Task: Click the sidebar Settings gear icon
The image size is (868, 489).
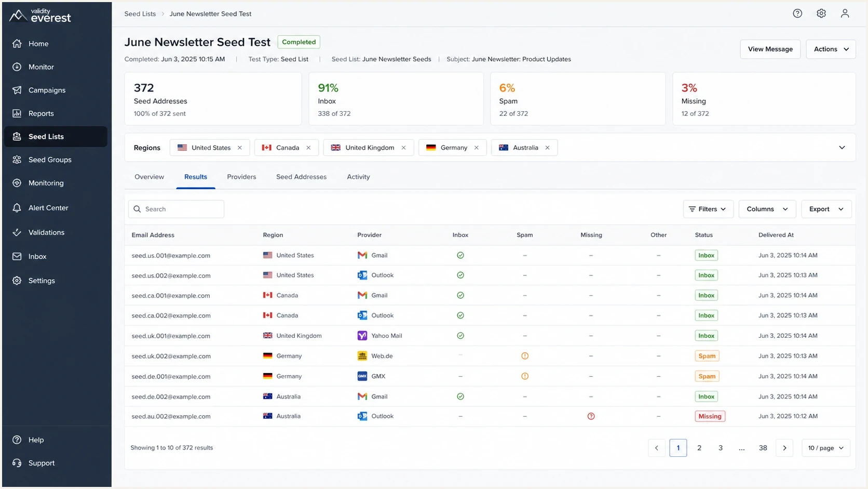Action: pos(17,281)
